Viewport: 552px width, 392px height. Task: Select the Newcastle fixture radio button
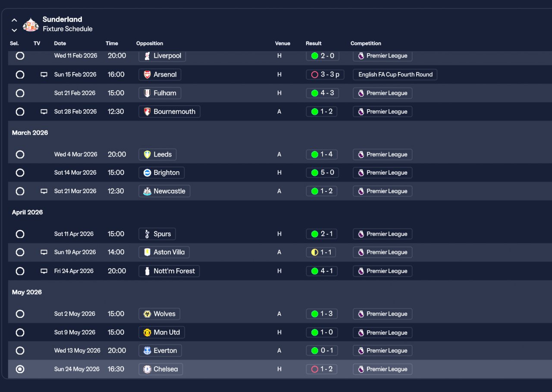tap(20, 191)
